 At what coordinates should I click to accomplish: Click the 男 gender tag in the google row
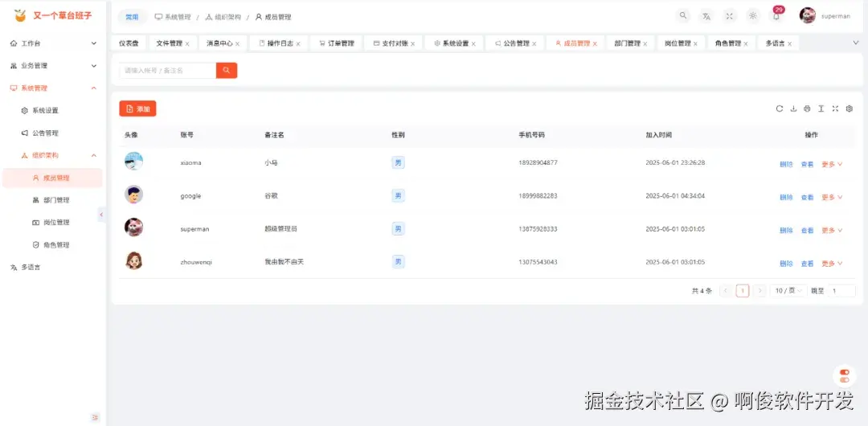click(398, 195)
